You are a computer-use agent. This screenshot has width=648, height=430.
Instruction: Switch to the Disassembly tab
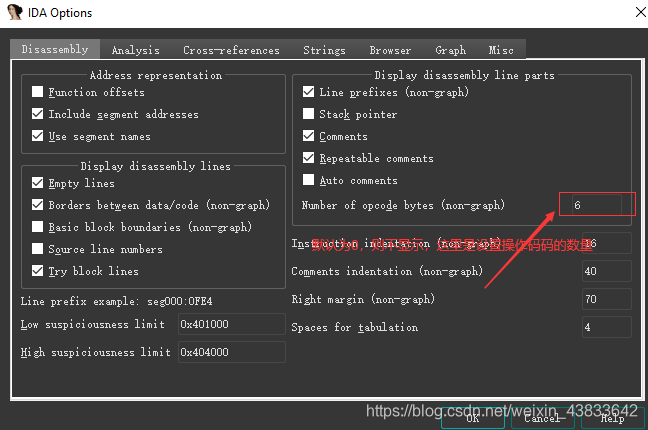click(x=55, y=49)
